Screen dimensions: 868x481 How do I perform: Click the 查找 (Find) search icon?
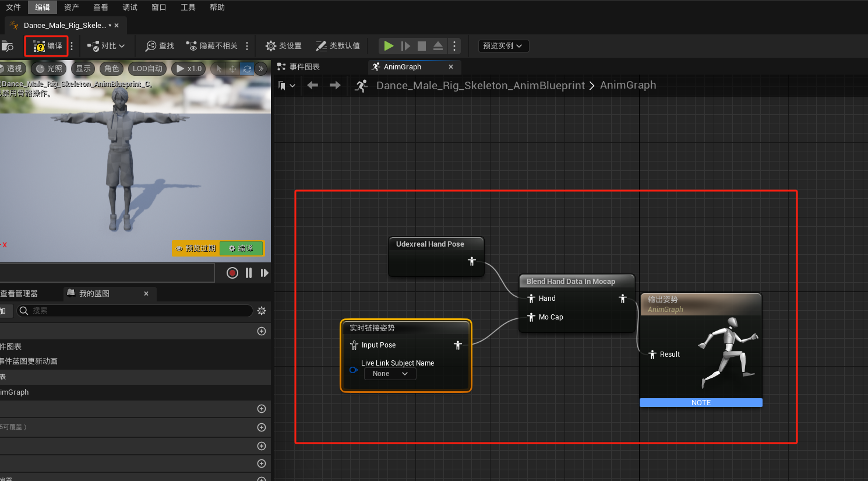pyautogui.click(x=151, y=46)
